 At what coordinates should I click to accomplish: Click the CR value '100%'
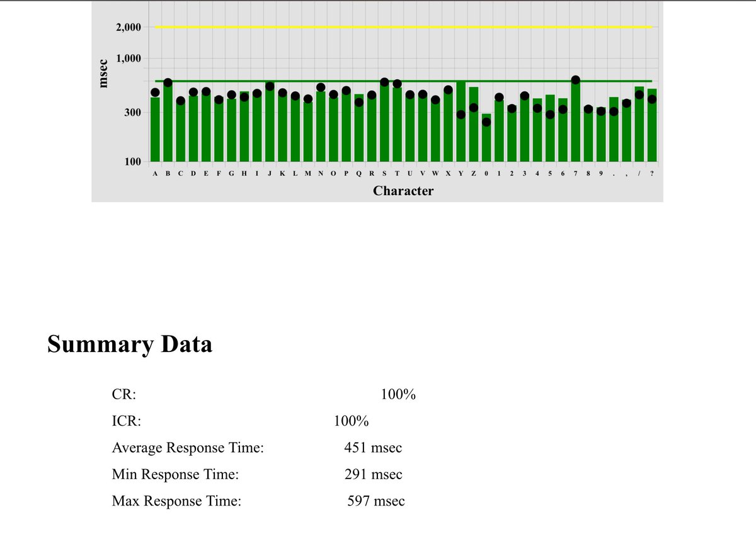click(398, 395)
